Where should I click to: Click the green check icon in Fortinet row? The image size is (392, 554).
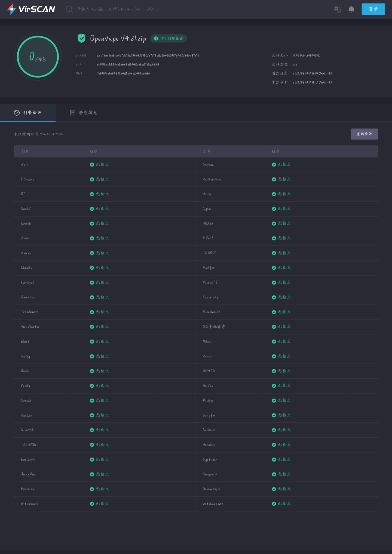pos(92,282)
